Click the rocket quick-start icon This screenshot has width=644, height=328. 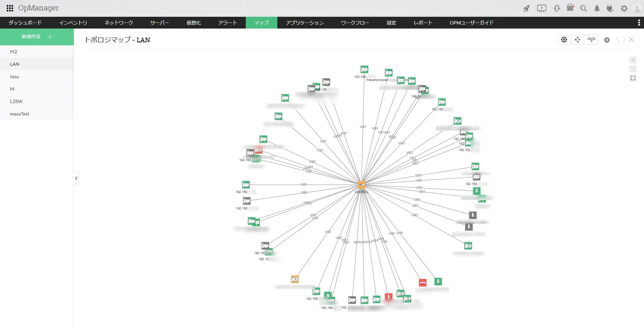(x=526, y=8)
